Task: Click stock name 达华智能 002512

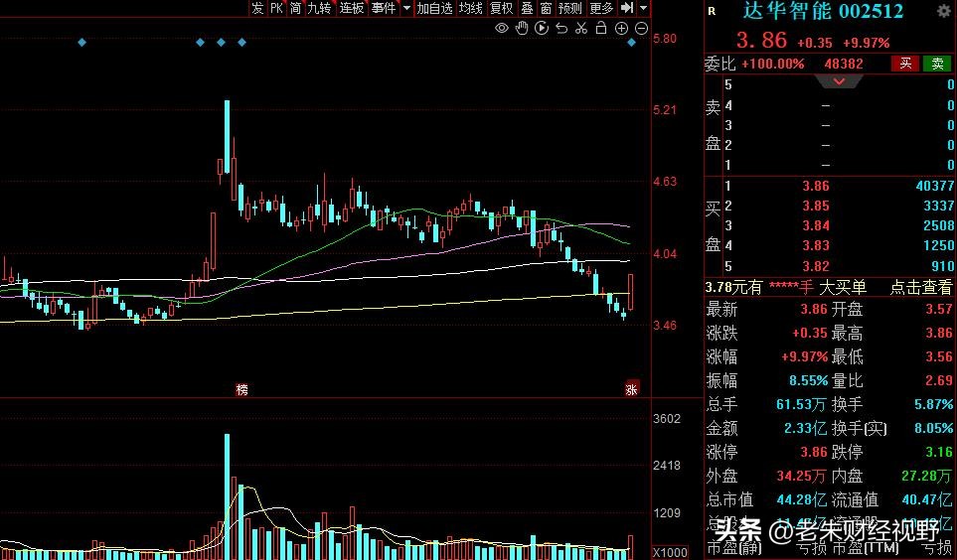Action: [822, 11]
